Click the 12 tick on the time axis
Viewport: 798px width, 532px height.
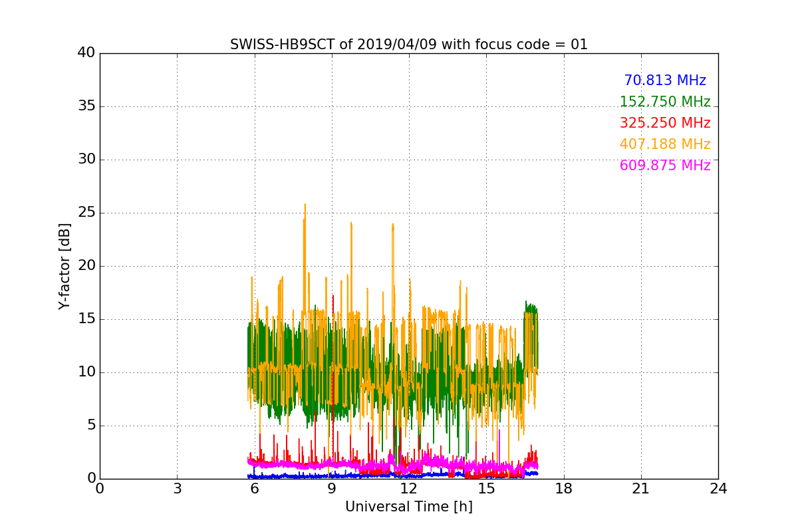408,489
